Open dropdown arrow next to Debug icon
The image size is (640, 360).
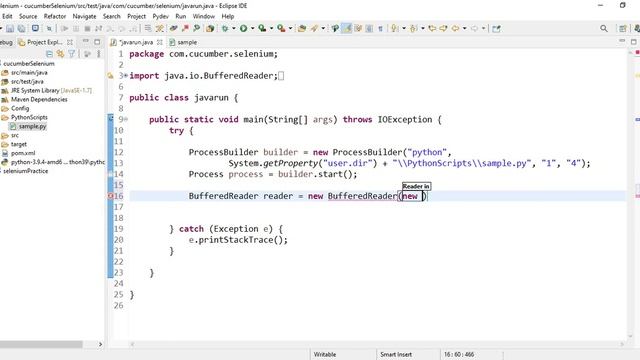coord(233,29)
